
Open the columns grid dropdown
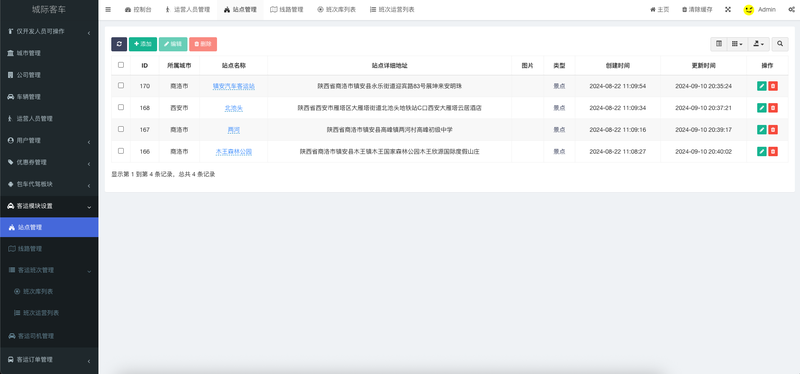(x=737, y=44)
